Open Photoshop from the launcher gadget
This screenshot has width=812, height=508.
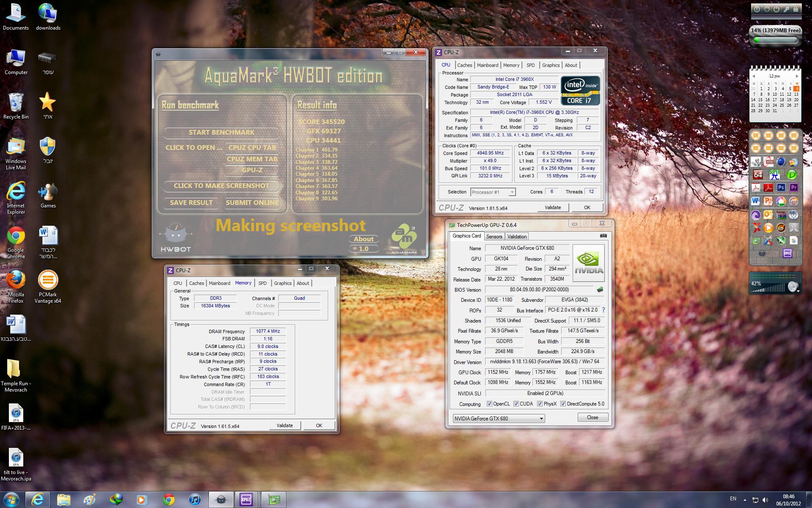[781, 188]
